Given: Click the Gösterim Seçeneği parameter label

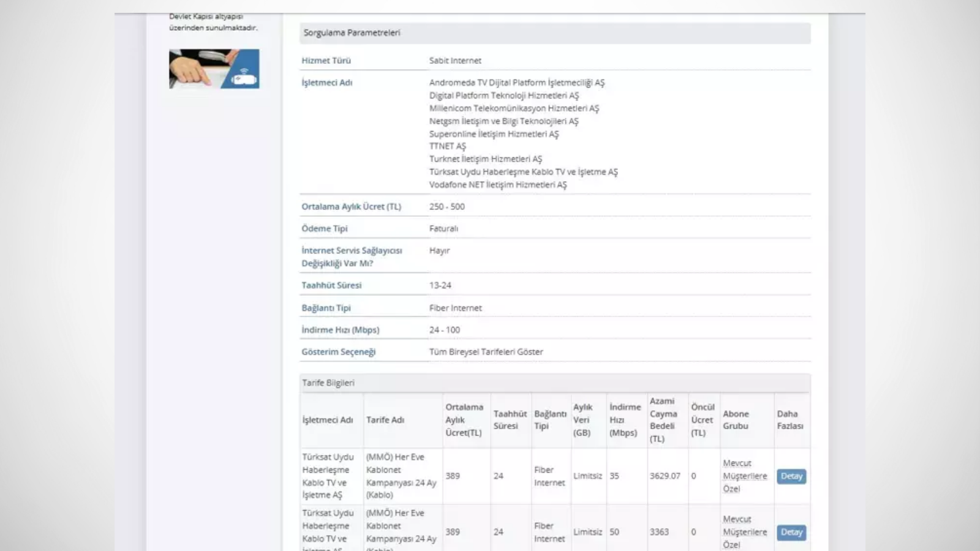Looking at the screenshot, I should [338, 352].
